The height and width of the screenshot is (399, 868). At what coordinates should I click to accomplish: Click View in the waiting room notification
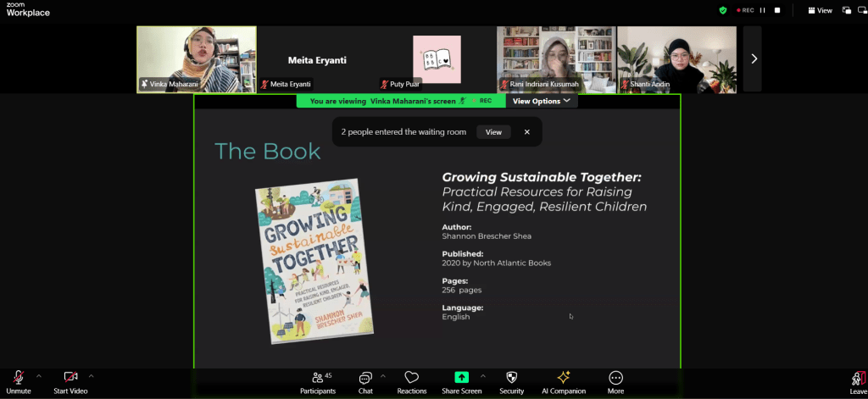tap(493, 132)
